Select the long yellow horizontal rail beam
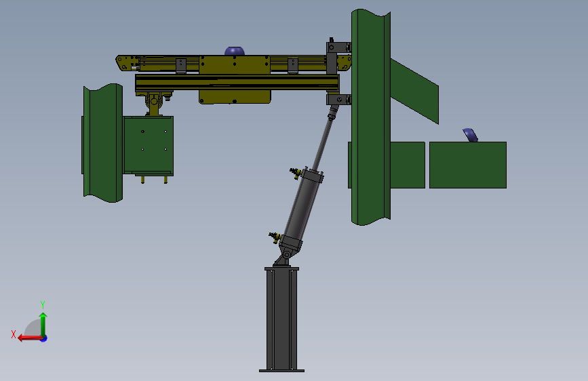Image resolution: width=588 pixels, height=381 pixels. pyautogui.click(x=237, y=83)
